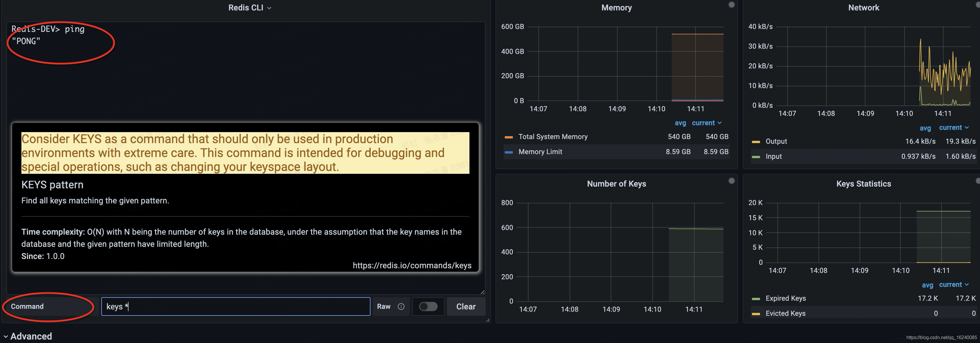Click the 17.2 K Expired Keys avg value

(928, 298)
